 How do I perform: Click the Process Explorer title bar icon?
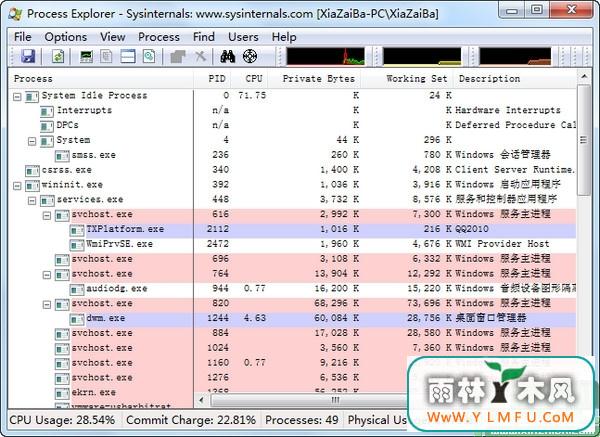(15, 14)
